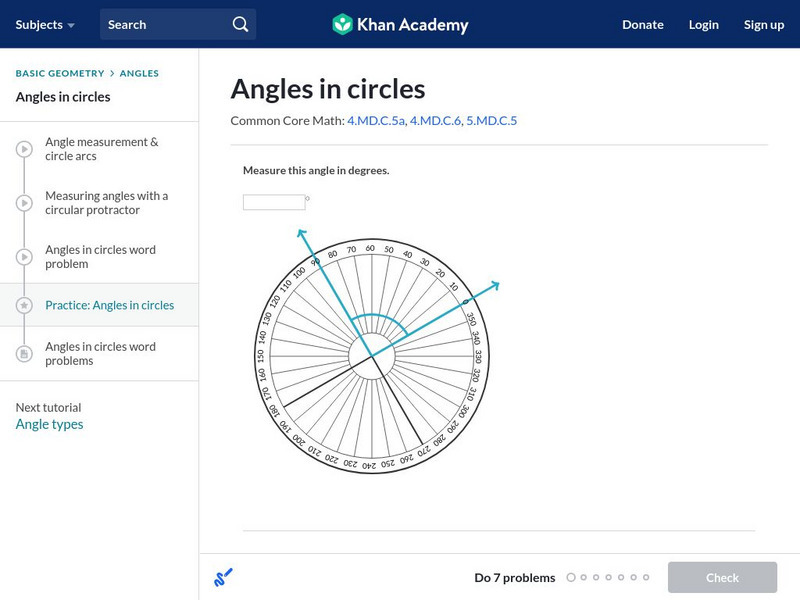Focus the Search field

[165, 24]
